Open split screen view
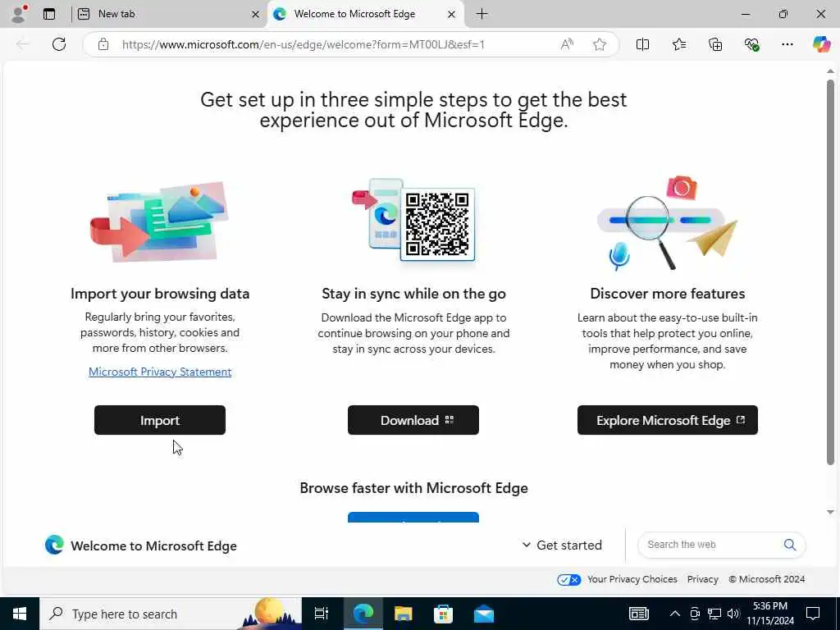Image resolution: width=840 pixels, height=630 pixels. point(643,44)
